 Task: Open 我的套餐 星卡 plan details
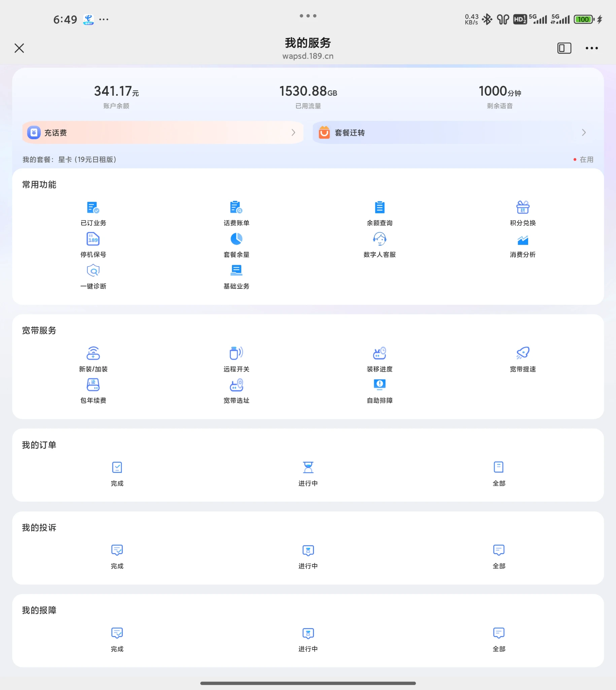tap(69, 160)
